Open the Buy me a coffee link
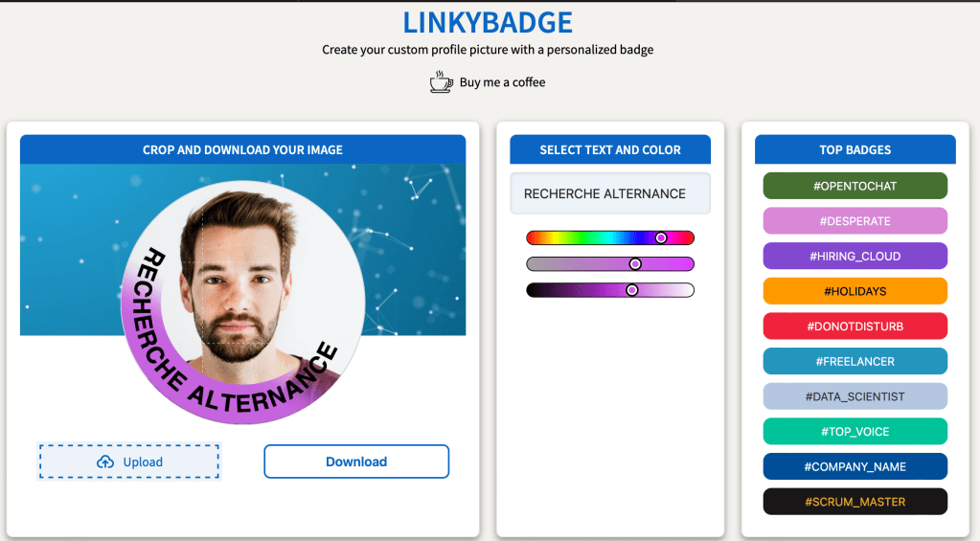Viewport: 980px width, 541px height. pyautogui.click(x=502, y=82)
